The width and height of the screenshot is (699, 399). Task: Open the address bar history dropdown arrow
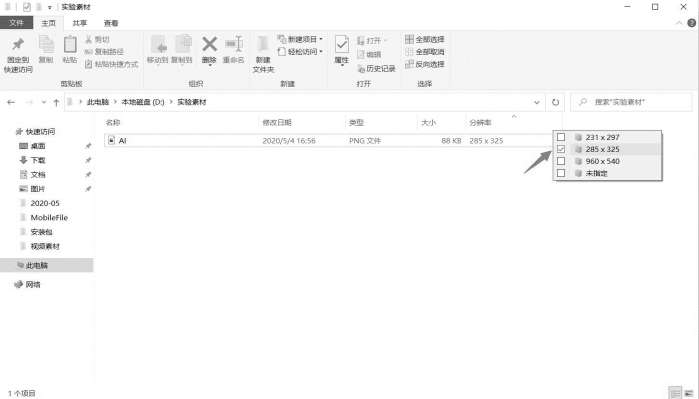point(536,102)
